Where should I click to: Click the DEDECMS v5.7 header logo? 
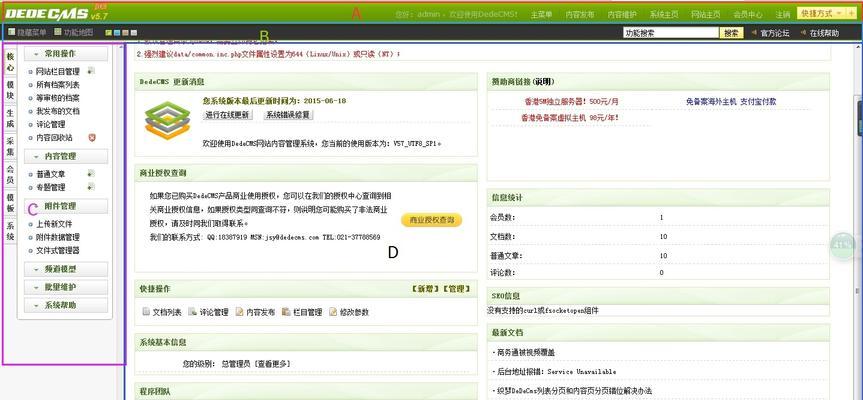57,13
